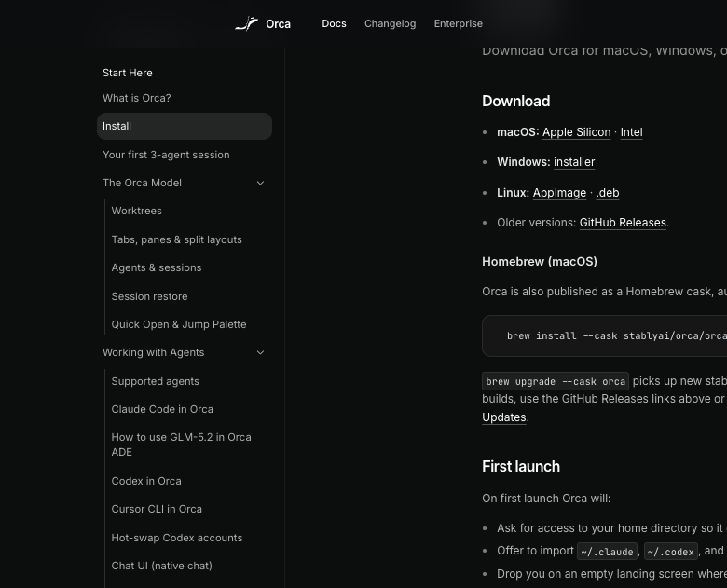Open Chat UI (native chat) page
Image resolution: width=727 pixels, height=588 pixels.
coord(161,566)
